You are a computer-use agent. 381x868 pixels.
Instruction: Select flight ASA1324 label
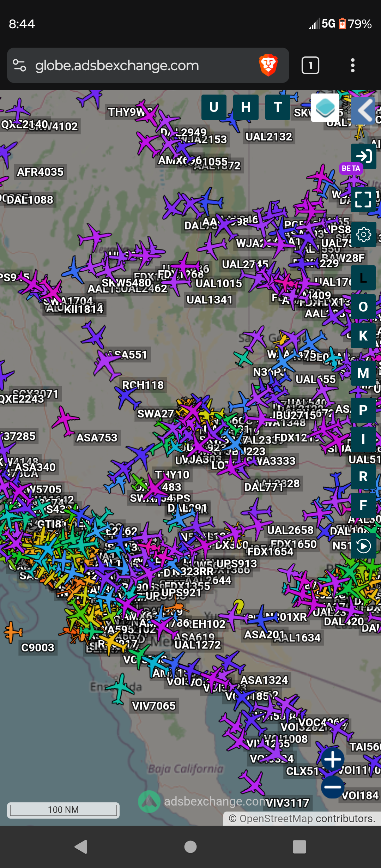(264, 680)
